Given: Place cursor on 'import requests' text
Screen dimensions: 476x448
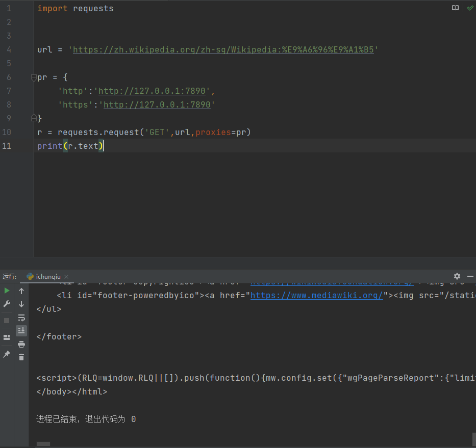Looking at the screenshot, I should click(x=76, y=9).
